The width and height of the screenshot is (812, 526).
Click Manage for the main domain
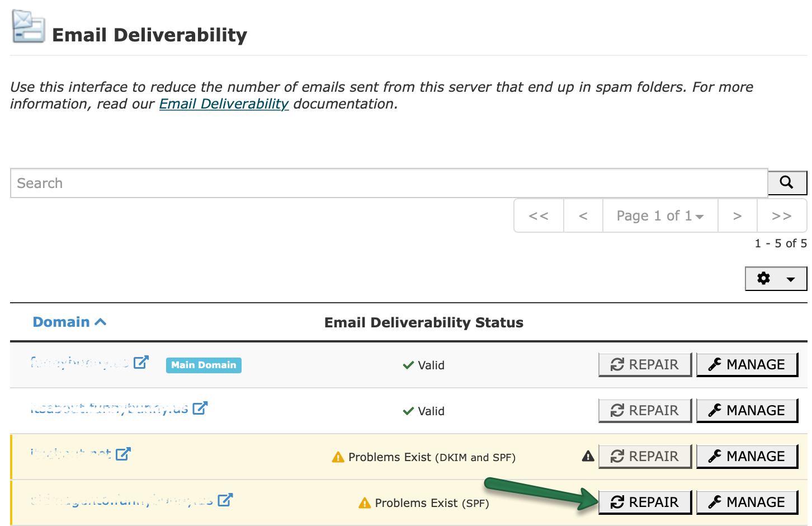[747, 364]
